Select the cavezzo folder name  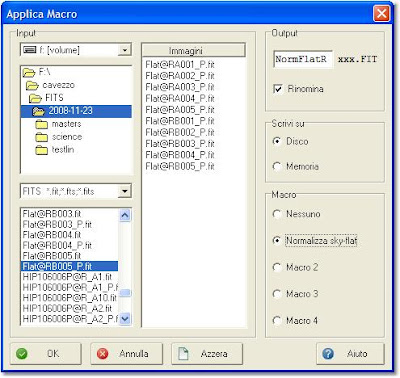pos(59,85)
